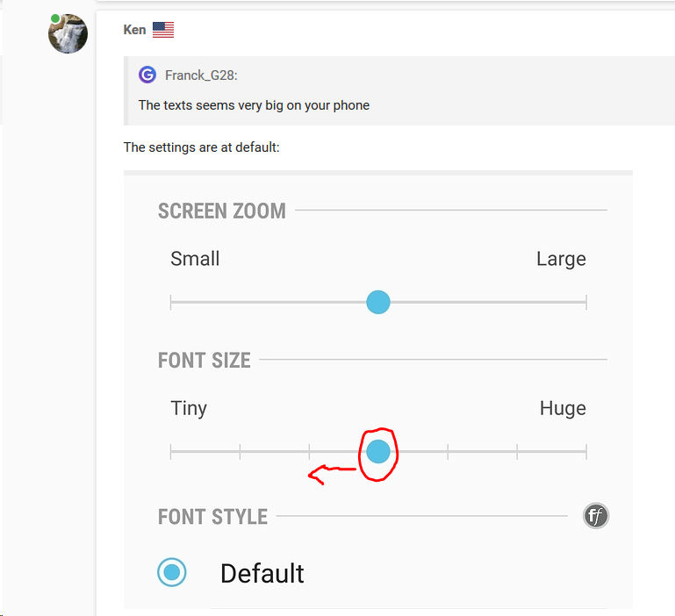
Task: Click the Large end of Screen Zoom slider
Action: click(585, 303)
